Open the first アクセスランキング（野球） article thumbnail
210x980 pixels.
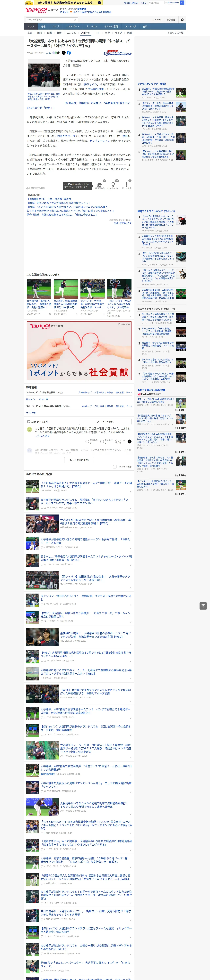click(181, 92)
